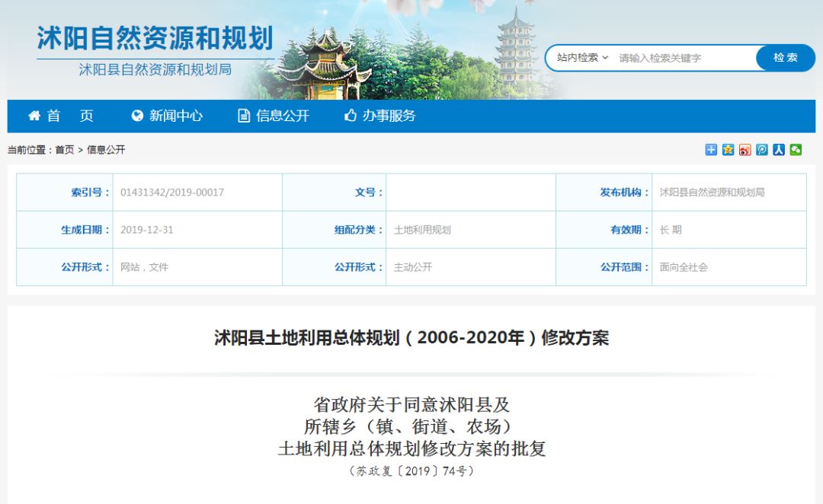Click the 长期 validity value
This screenshot has height=504, width=823.
(x=671, y=230)
